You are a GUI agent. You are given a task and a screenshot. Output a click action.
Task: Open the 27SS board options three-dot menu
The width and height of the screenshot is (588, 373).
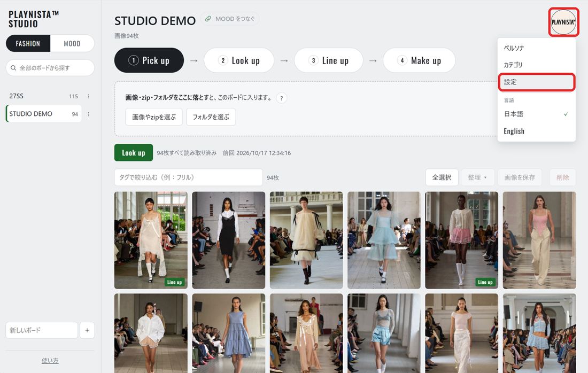tap(89, 96)
